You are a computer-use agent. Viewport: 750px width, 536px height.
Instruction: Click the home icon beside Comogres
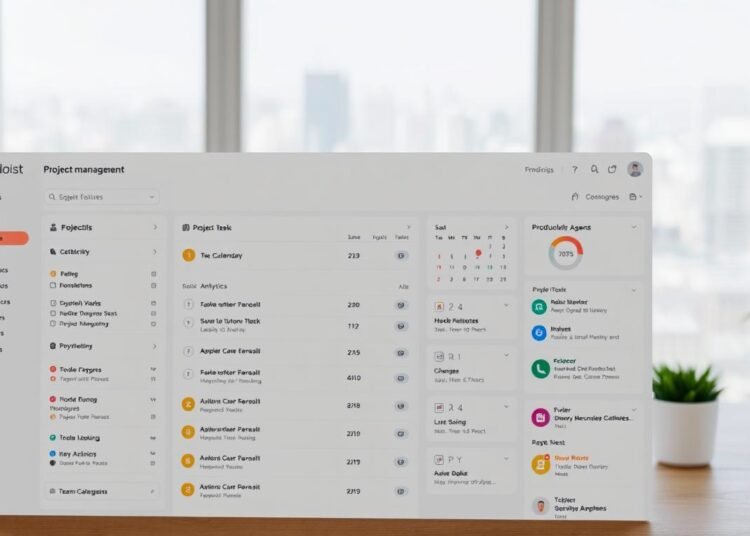(575, 197)
